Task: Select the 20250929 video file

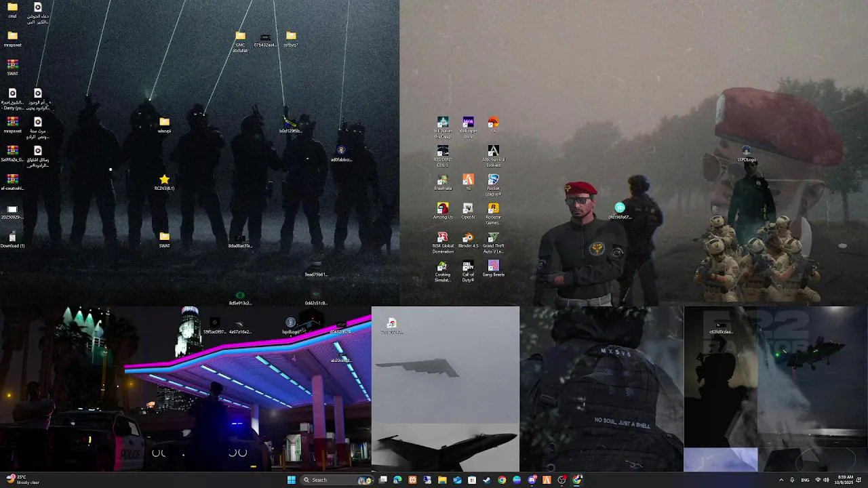Action: coord(12,212)
